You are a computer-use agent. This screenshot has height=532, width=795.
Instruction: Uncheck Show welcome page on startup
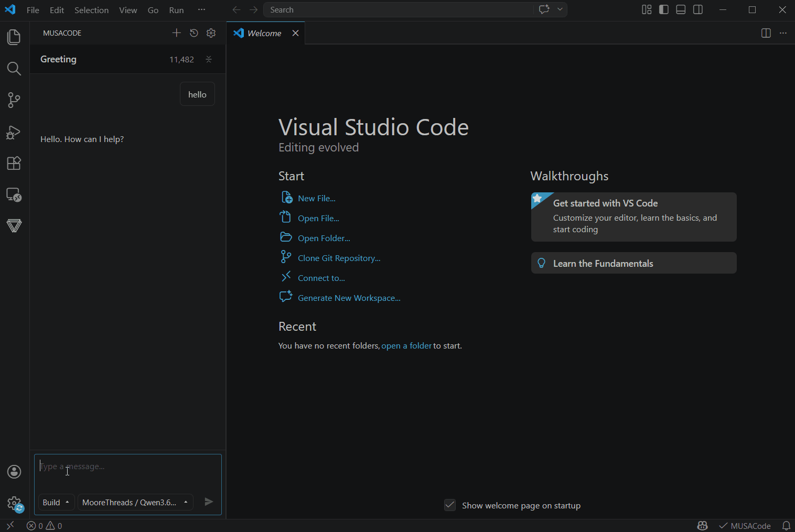(x=450, y=505)
